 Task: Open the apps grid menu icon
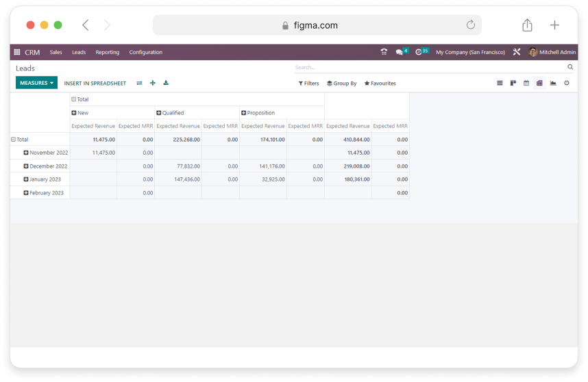pos(17,52)
